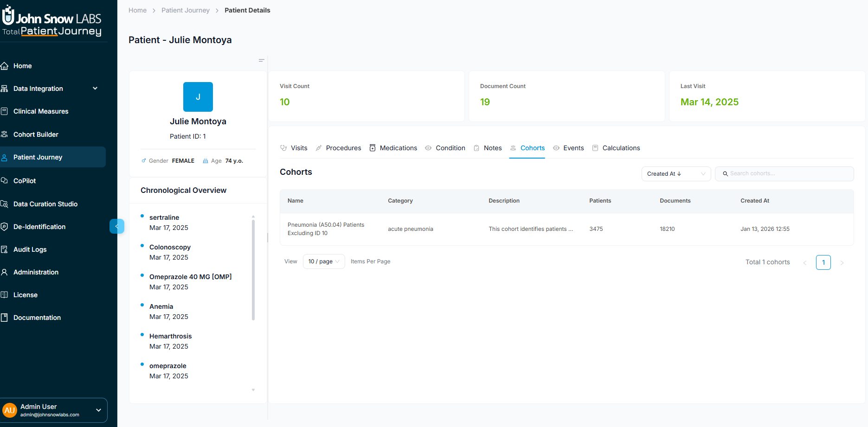Expand the Data Integration submenu
Screen dimensions: 868x427
95,89
